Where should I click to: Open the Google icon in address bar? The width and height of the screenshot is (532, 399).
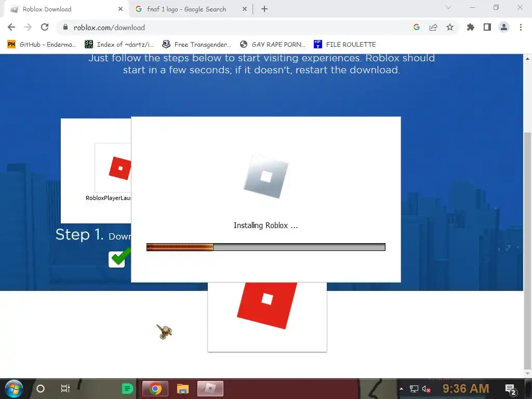point(416,27)
